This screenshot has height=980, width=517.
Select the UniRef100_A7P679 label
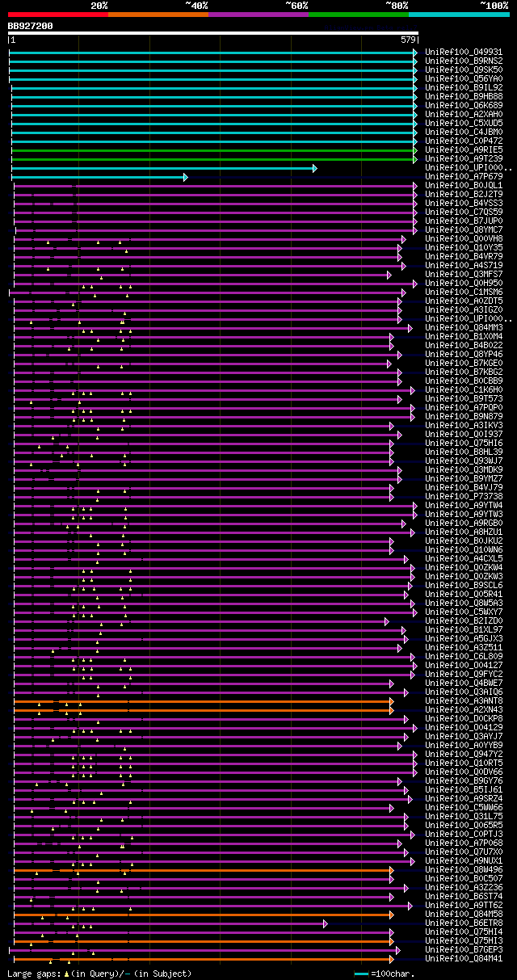(x=464, y=176)
